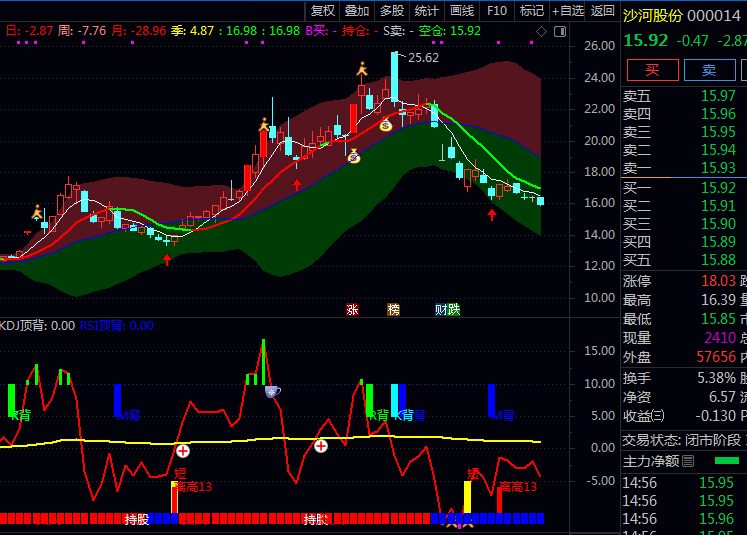The width and height of the screenshot is (747, 535).
Task: Click the first 持股 label on bottom strip
Action: tap(137, 519)
